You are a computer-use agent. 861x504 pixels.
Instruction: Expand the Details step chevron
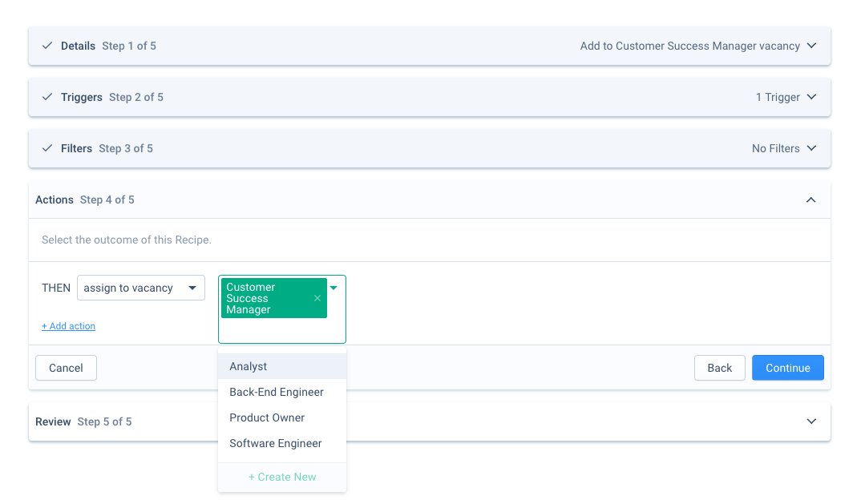click(x=811, y=46)
